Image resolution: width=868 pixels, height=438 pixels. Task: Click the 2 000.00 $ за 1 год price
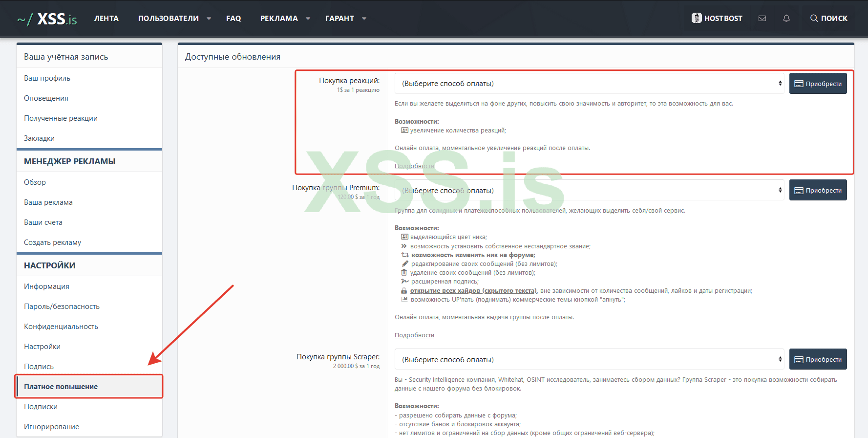pos(356,366)
